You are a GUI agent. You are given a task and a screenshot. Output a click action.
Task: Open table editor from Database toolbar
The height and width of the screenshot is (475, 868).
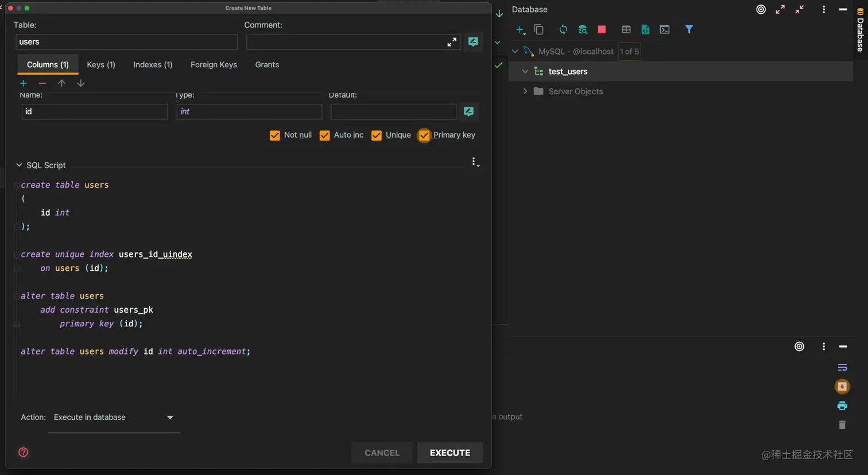626,29
